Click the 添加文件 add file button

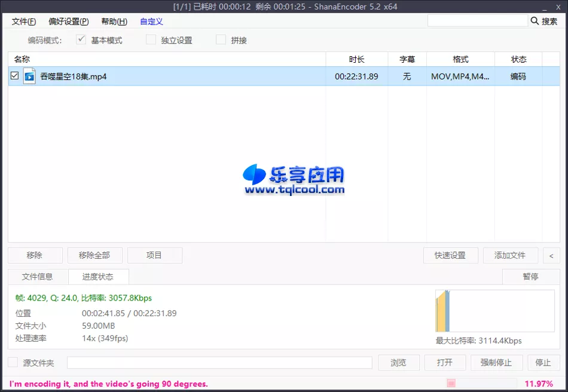coord(510,255)
